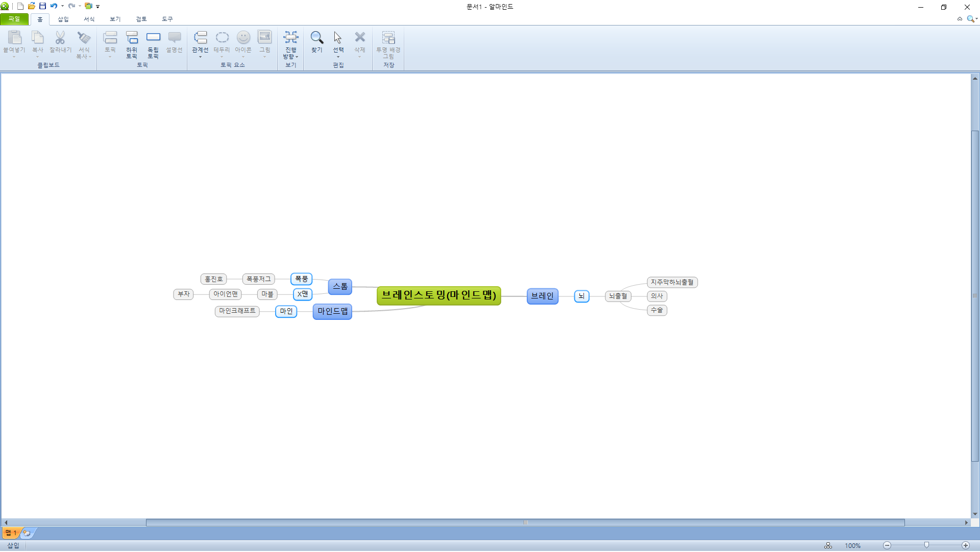Click the save icon in quick access toolbar
The image size is (980, 552).
(x=43, y=6)
